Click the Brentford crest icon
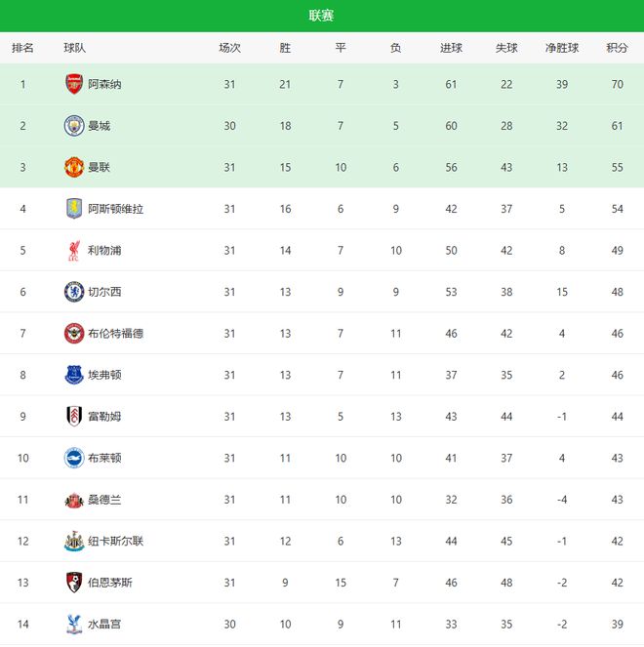 pos(74,334)
